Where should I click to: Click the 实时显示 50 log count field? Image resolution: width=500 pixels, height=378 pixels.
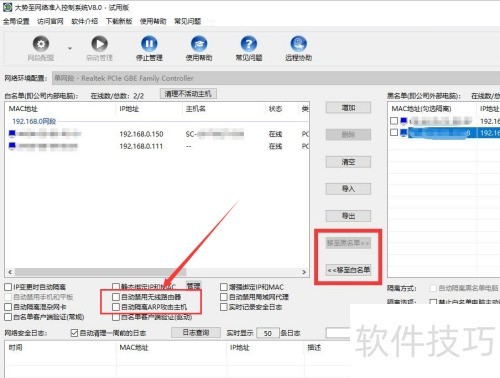pos(268,333)
